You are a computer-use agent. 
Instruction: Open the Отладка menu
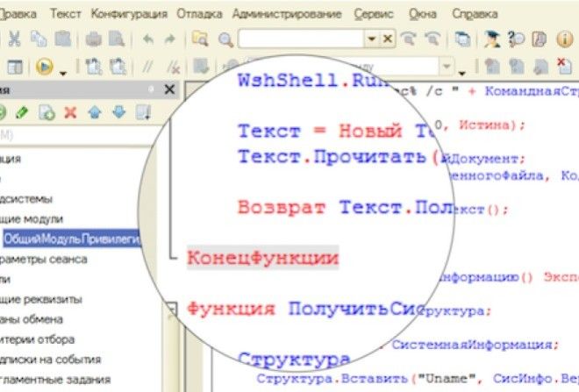coord(199,14)
